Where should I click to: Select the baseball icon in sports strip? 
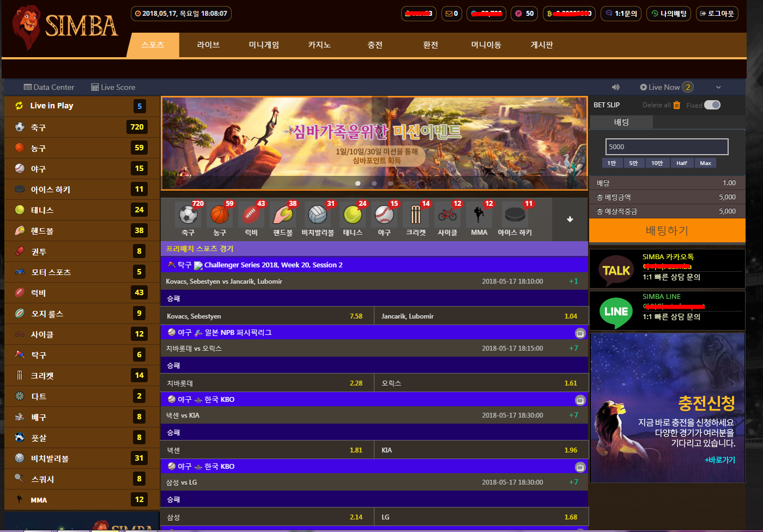point(384,215)
